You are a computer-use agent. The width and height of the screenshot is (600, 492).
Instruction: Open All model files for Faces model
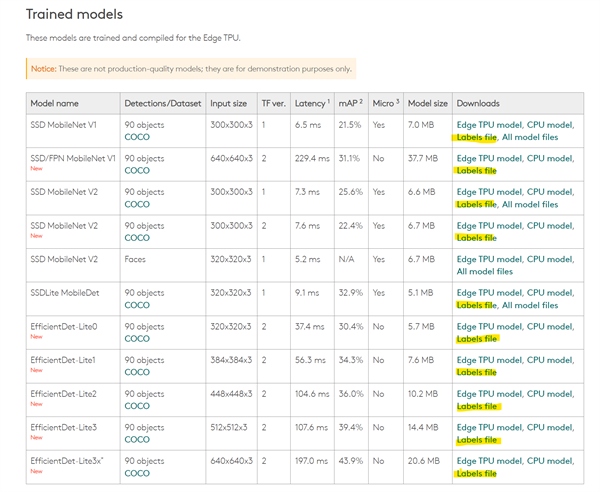pos(484,272)
